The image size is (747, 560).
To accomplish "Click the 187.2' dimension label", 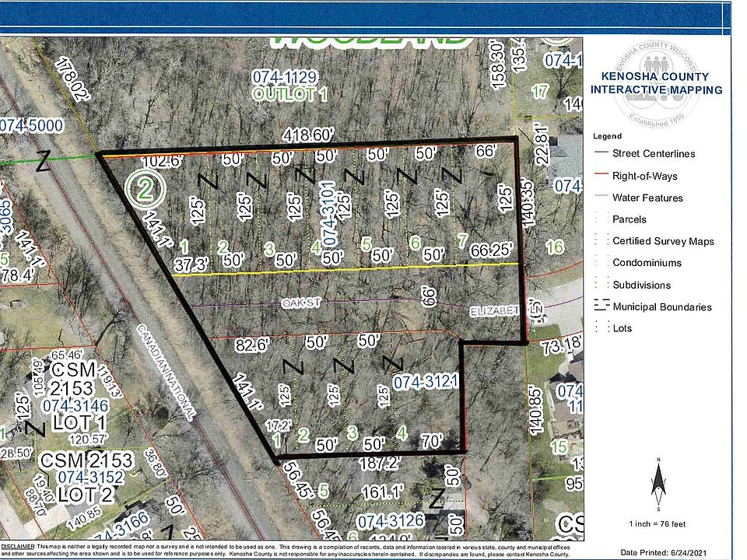I will [379, 463].
